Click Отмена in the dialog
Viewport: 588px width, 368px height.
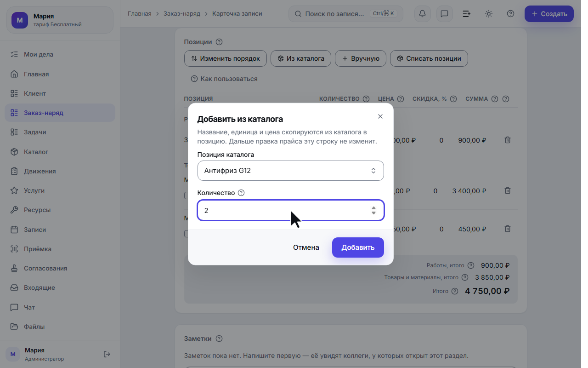pos(306,247)
